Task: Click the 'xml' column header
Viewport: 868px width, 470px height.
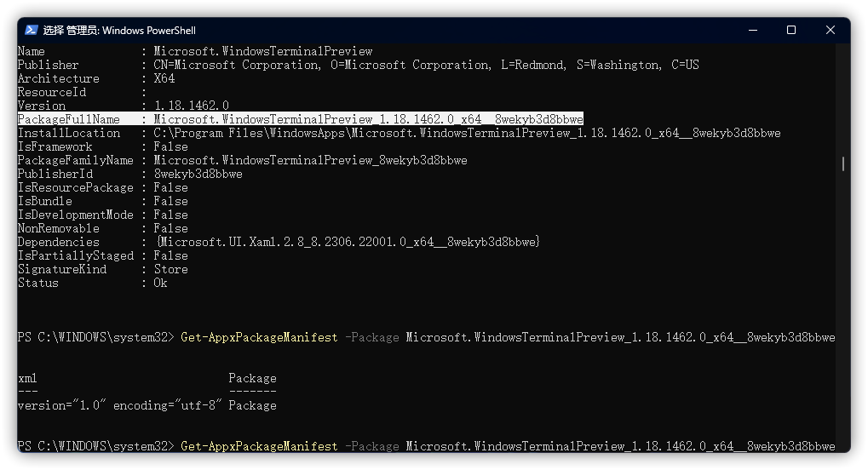Action: [27, 378]
